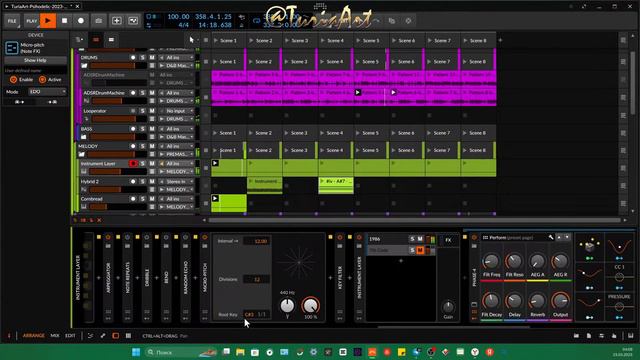Viewport: 640px width, 360px height.
Task: Click the automation write icon in toolbar
Action: [133, 20]
